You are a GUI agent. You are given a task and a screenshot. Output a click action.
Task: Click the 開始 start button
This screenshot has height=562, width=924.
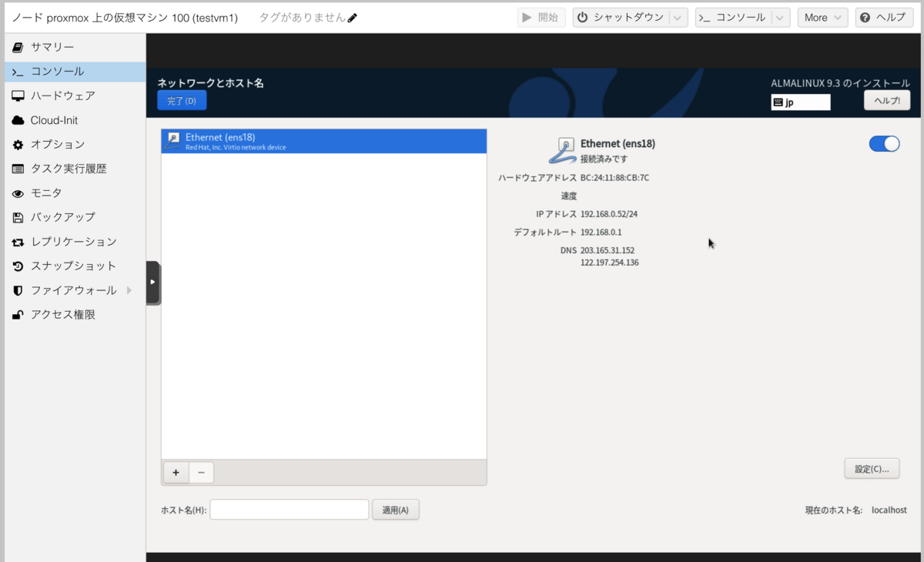point(541,18)
